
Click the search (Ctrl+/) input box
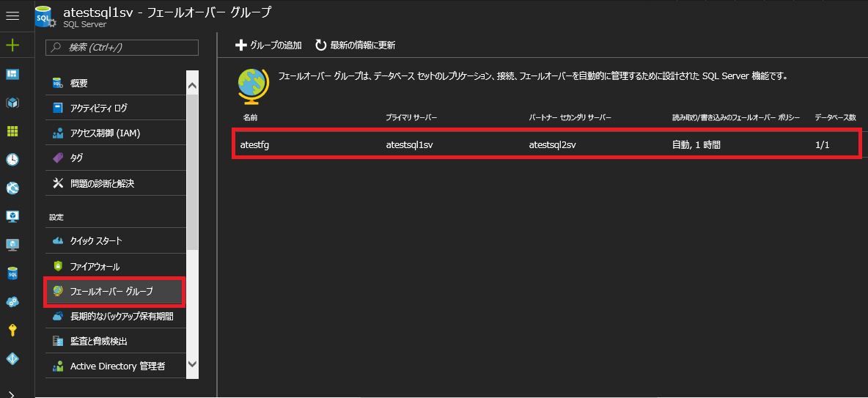[x=122, y=48]
